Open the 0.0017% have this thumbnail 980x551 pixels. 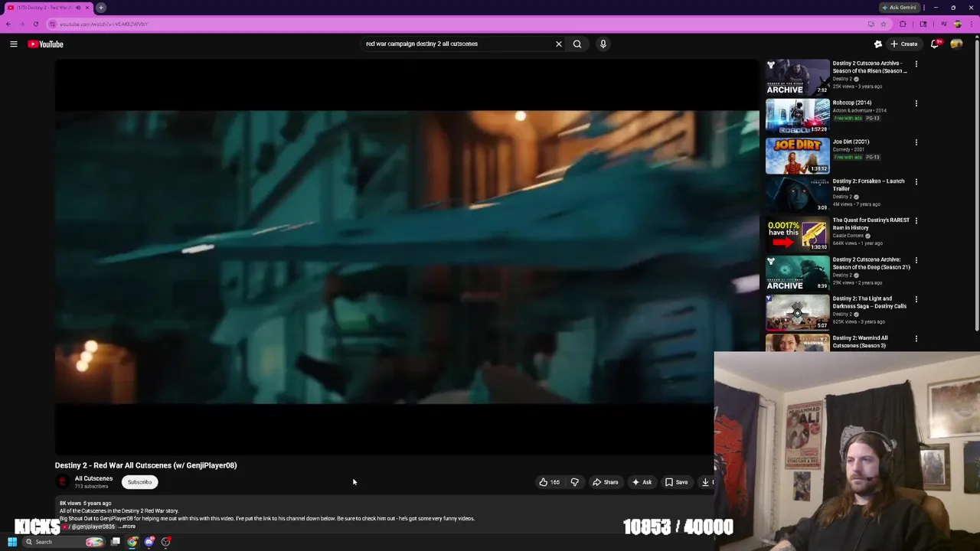798,234
